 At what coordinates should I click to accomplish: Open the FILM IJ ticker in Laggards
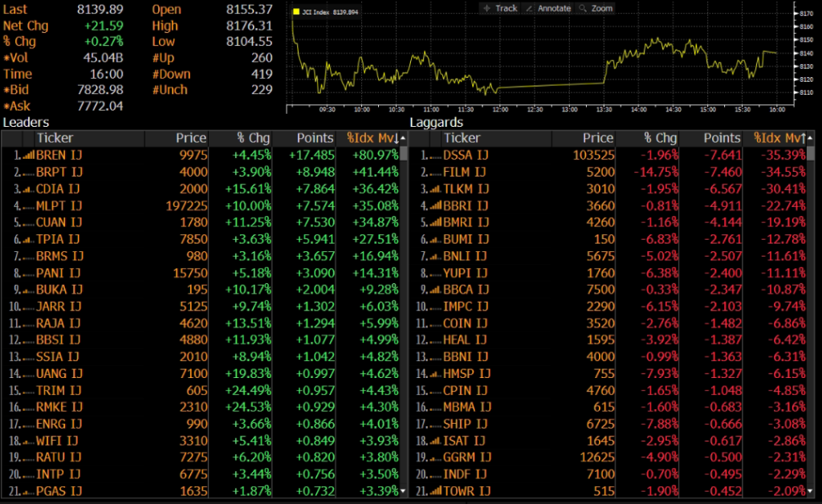[x=465, y=172]
